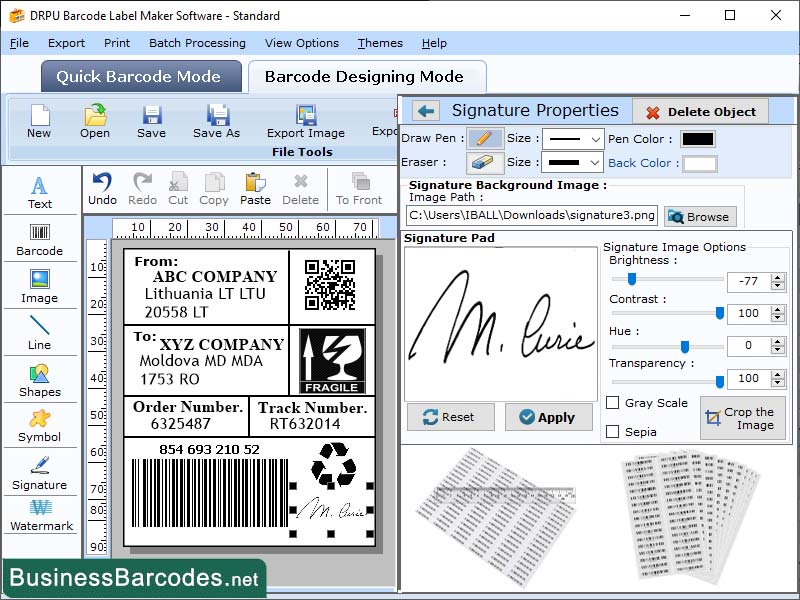Enable the Sepia effect
This screenshot has width=800, height=600.
click(x=617, y=430)
